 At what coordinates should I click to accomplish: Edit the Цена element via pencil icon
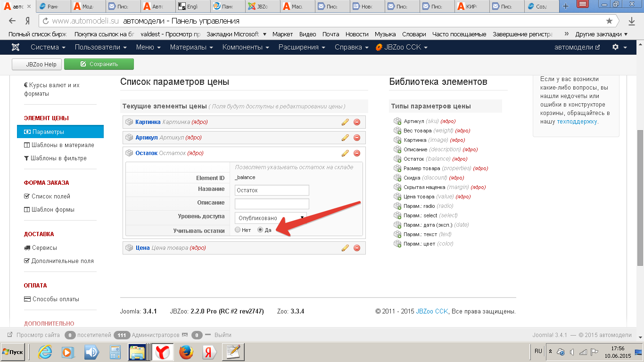pos(345,248)
